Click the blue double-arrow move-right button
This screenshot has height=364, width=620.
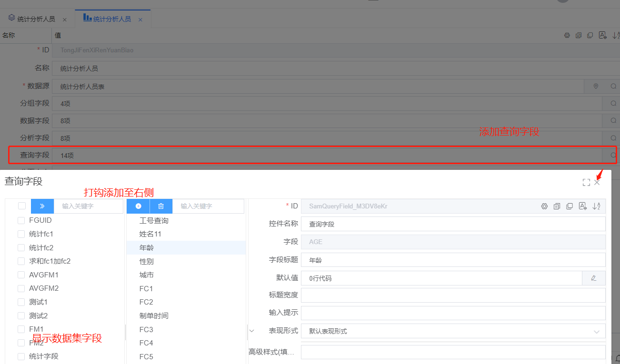(42, 206)
